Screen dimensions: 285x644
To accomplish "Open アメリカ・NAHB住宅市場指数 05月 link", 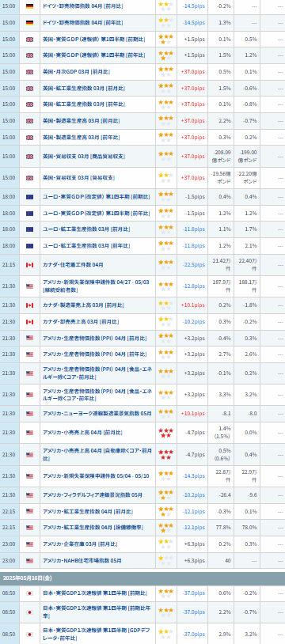I will point(82,561).
